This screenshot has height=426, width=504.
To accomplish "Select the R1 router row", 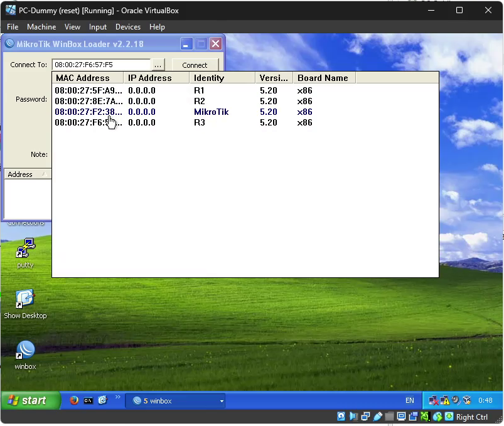I will tap(245, 90).
